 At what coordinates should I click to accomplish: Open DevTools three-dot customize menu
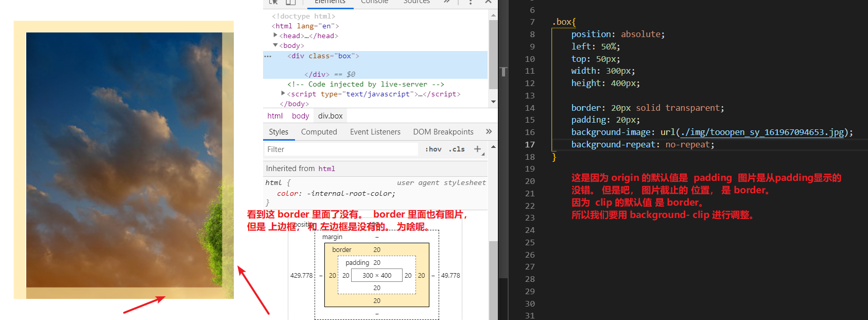coord(471,2)
